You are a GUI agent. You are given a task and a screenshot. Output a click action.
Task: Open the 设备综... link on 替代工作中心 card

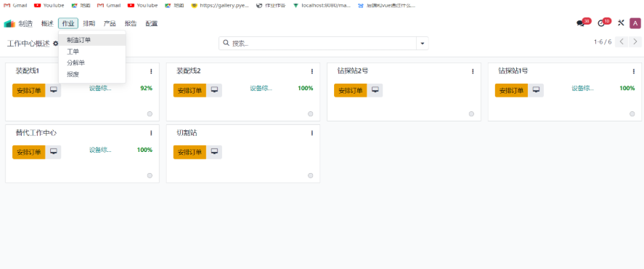coord(101,150)
